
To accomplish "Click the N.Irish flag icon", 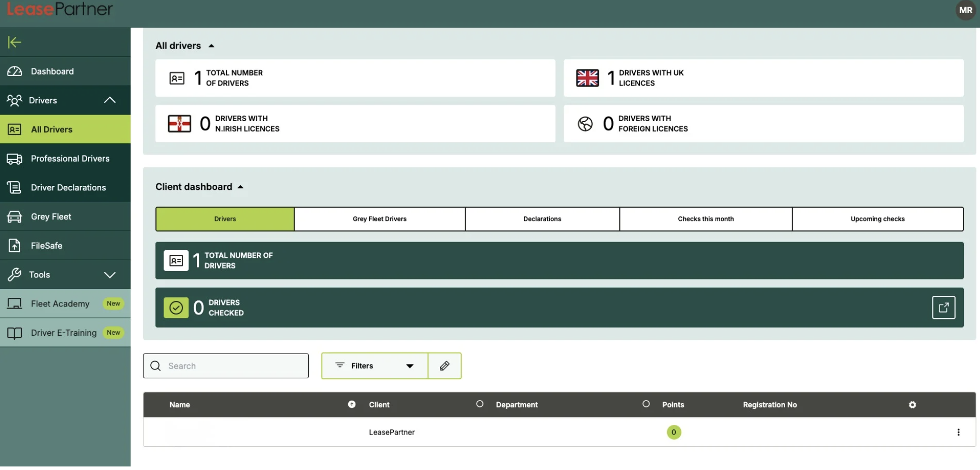I will (179, 124).
